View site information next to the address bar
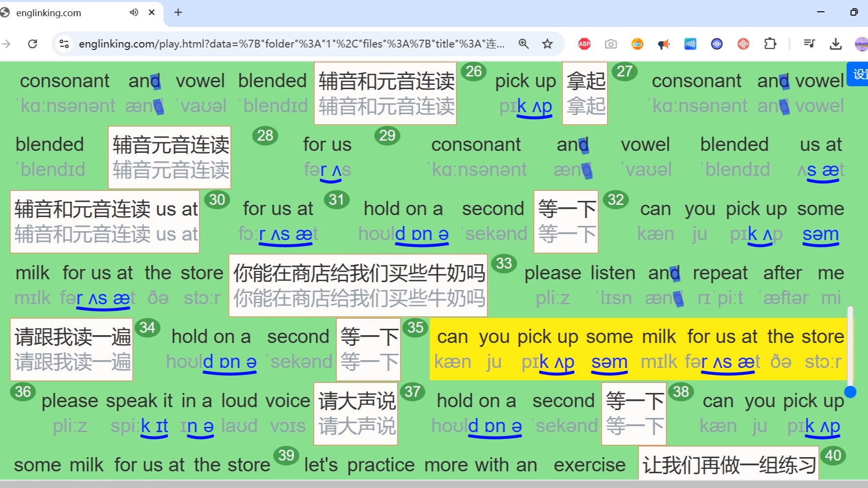 pos(64,44)
